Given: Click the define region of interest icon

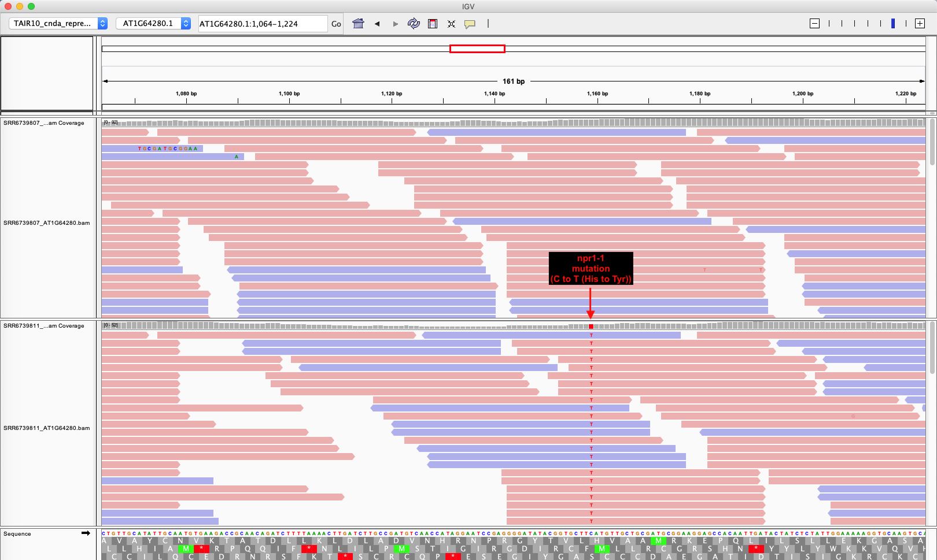Looking at the screenshot, I should point(433,24).
